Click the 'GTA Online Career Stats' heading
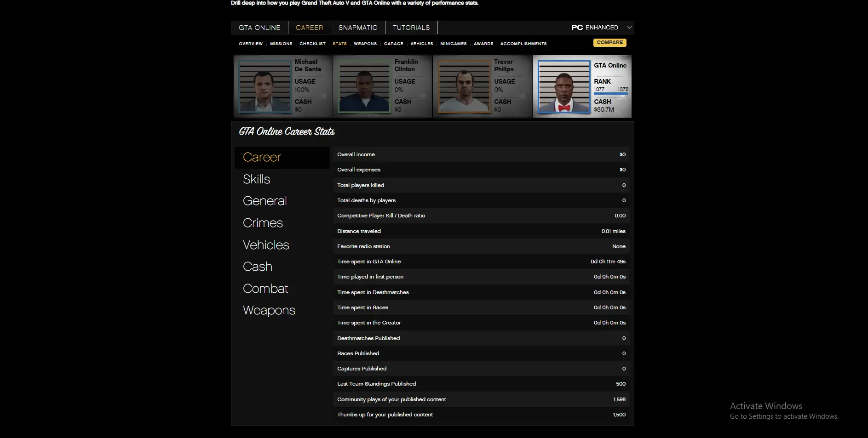Image resolution: width=868 pixels, height=438 pixels. coord(287,132)
